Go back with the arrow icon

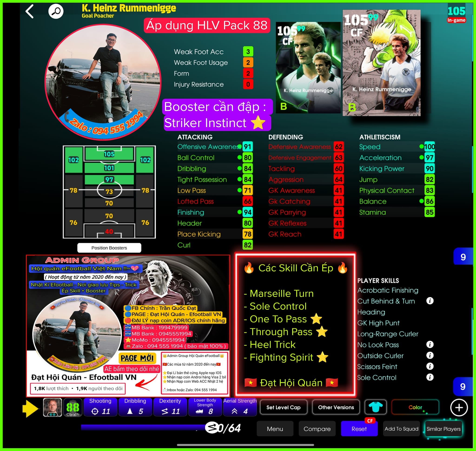30,12
